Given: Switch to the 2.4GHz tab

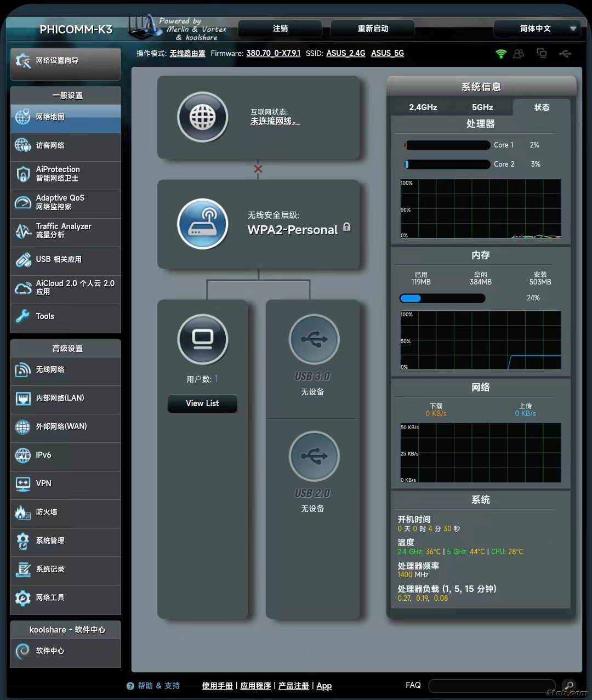Looking at the screenshot, I should coord(423,107).
